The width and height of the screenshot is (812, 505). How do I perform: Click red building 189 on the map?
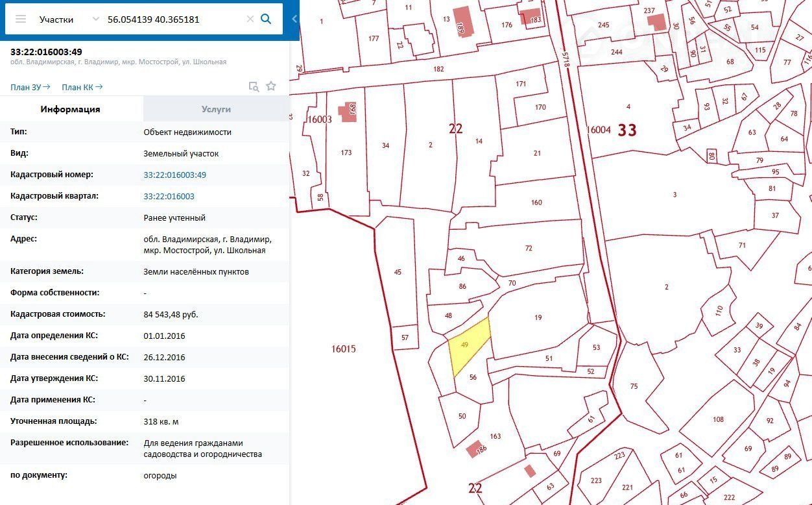(x=462, y=21)
